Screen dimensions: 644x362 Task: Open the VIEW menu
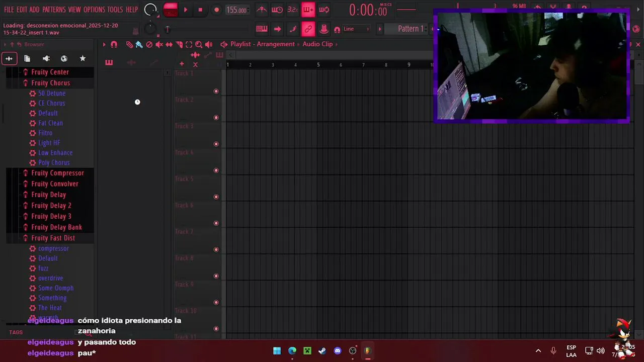(74, 10)
